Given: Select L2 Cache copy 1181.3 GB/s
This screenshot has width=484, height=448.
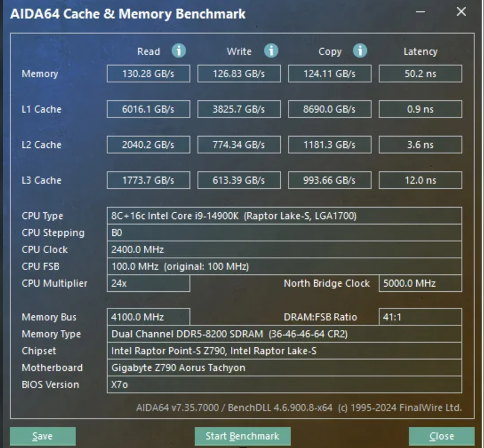Looking at the screenshot, I should click(329, 144).
